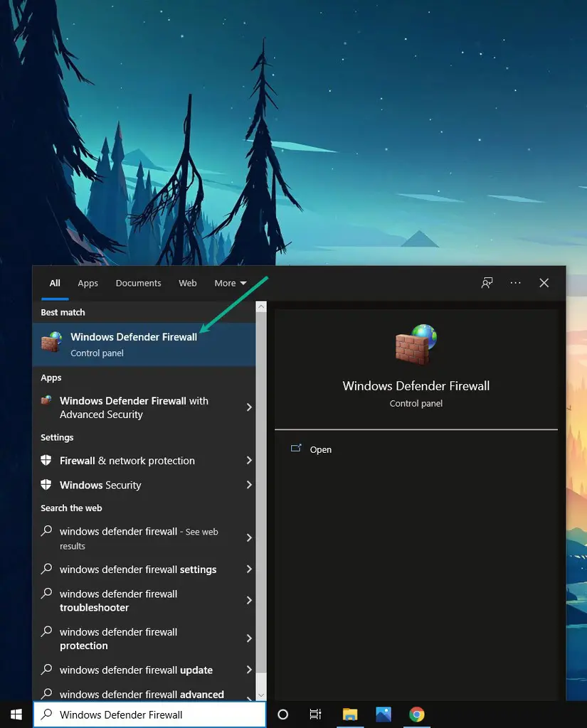Image resolution: width=587 pixels, height=728 pixels.
Task: Click Open in the preview pane
Action: (321, 449)
